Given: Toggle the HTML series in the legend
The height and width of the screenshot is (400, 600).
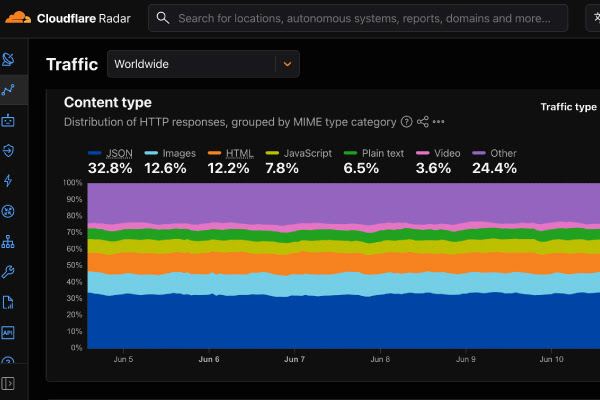Looking at the screenshot, I should (x=231, y=153).
